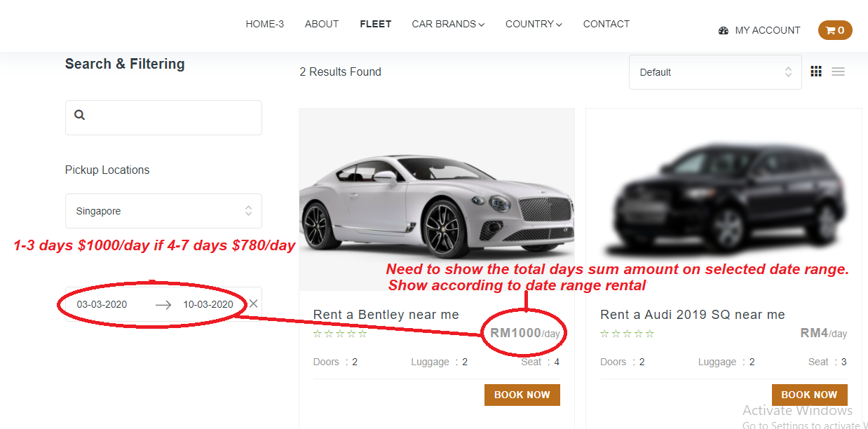Clear the selected date range
Screen dimensions: 868x429
(253, 304)
